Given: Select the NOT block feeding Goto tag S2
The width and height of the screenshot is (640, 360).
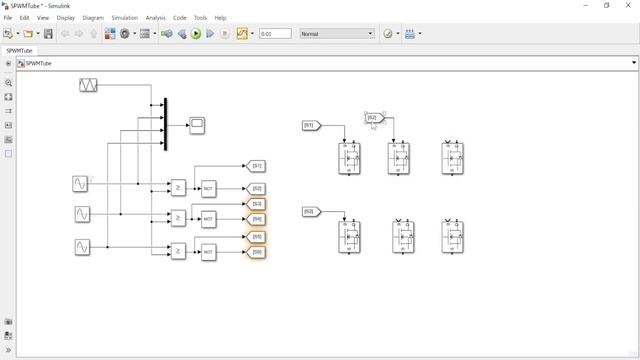Looking at the screenshot, I should tap(209, 189).
